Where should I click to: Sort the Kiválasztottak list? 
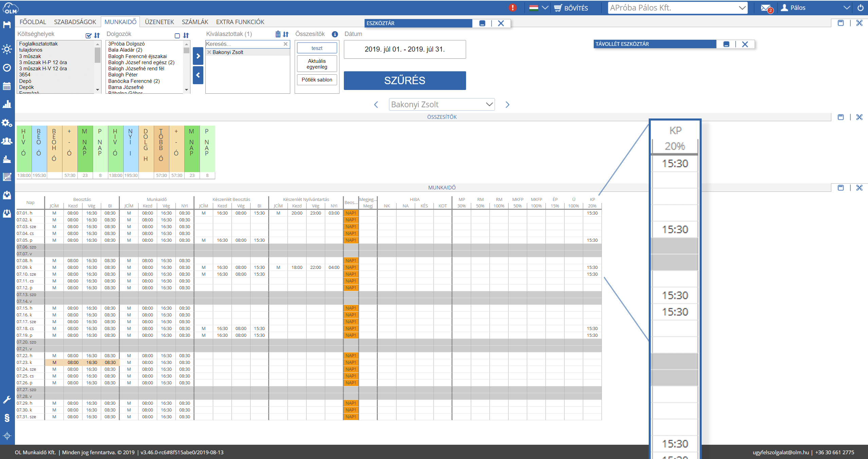click(286, 34)
